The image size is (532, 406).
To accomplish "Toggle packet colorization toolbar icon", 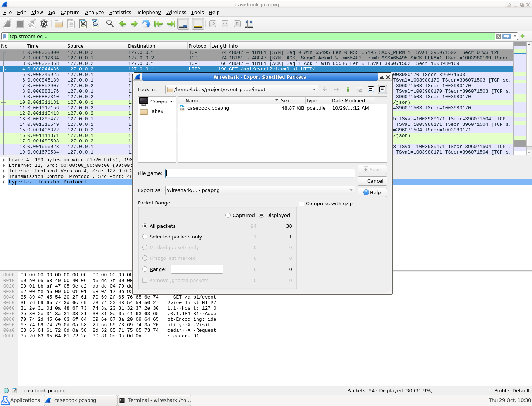I will pos(198,24).
